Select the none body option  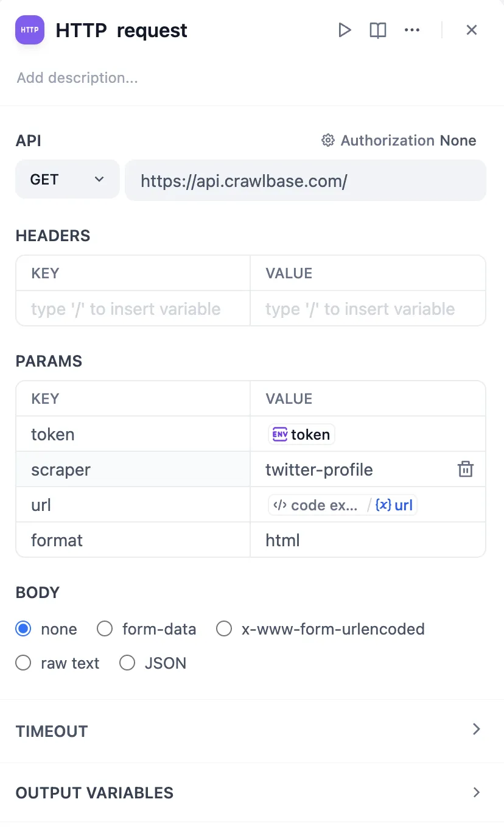24,629
